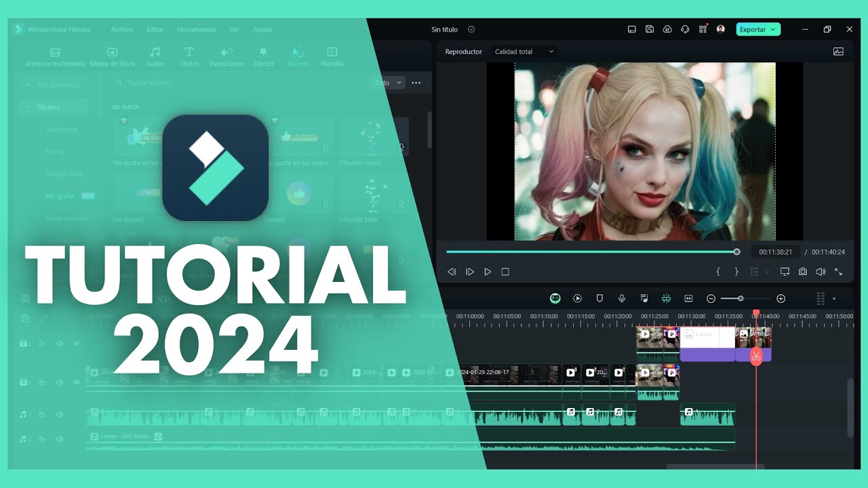Open the Herramientas menu

(197, 30)
